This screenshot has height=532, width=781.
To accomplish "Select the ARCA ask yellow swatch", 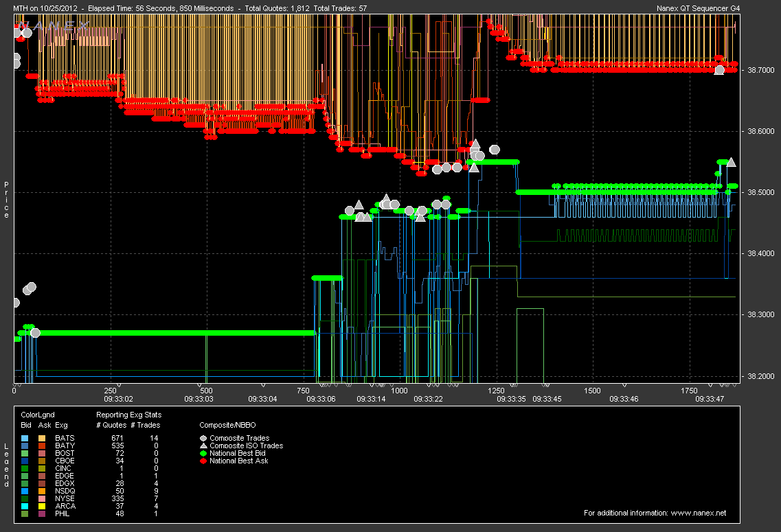I will pyautogui.click(x=42, y=506).
